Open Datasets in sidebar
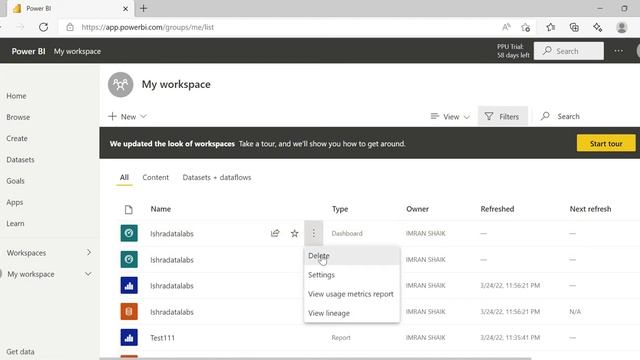This screenshot has width=640, height=360. [x=20, y=160]
